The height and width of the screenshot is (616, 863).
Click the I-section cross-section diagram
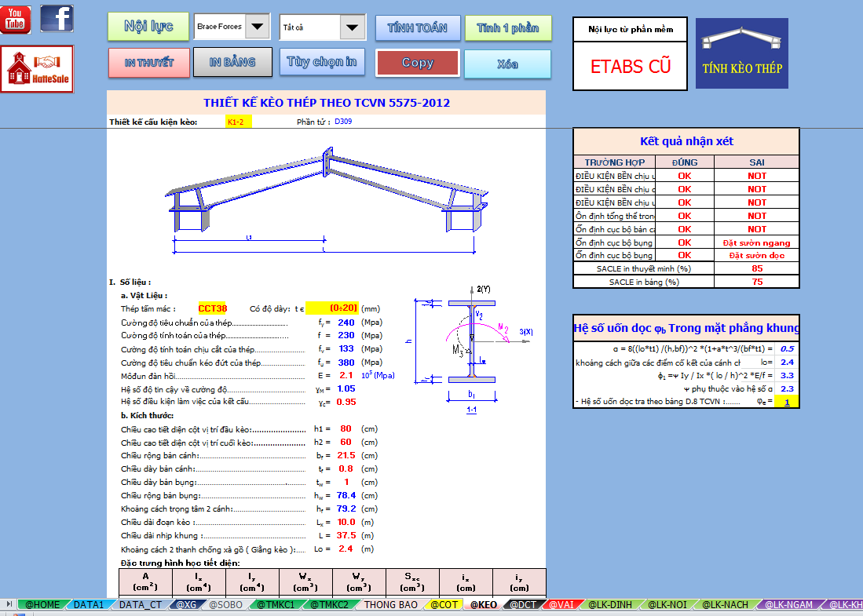coord(471,349)
